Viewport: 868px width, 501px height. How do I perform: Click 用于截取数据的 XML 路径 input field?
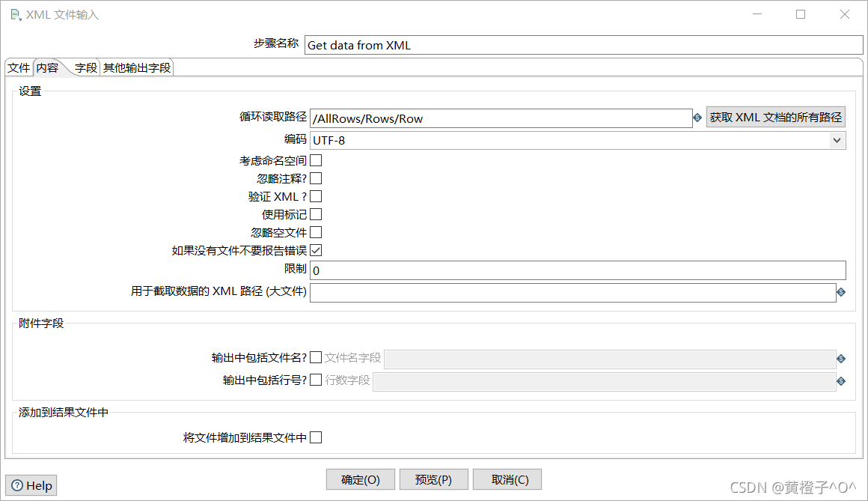click(573, 293)
